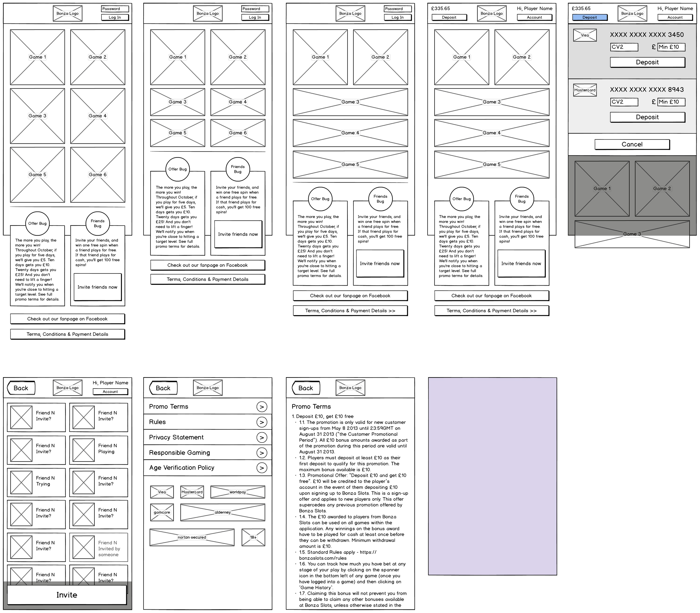Image resolution: width=700 pixels, height=613 pixels.
Task: Click the Bonza Logo on the friends invite screen
Action: pos(67,388)
